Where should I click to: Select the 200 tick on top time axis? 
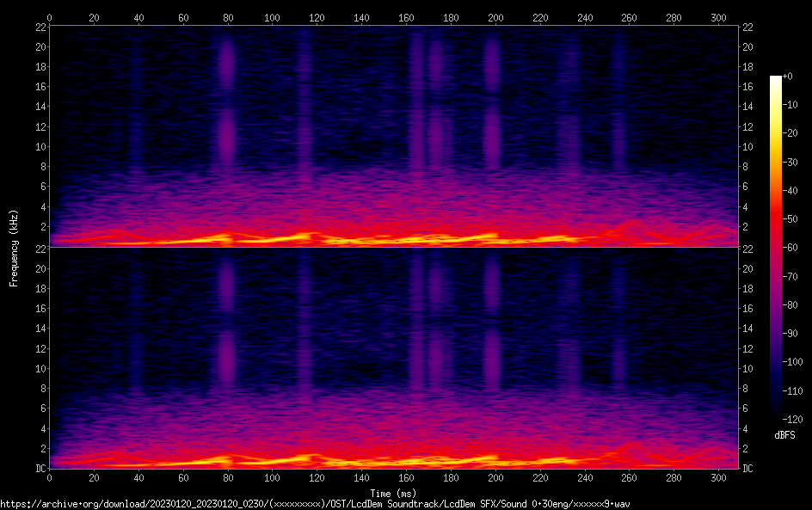click(495, 16)
